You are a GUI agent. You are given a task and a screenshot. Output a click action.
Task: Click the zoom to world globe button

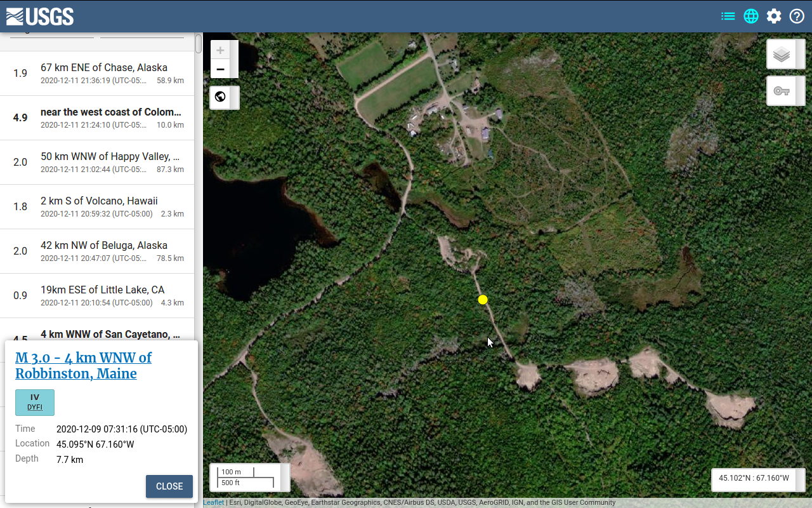click(x=220, y=97)
